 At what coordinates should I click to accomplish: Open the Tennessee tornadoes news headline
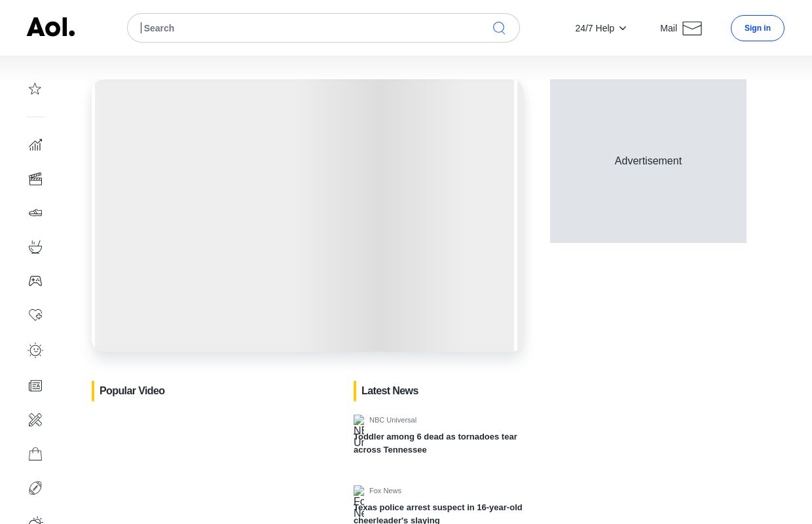coord(435,443)
